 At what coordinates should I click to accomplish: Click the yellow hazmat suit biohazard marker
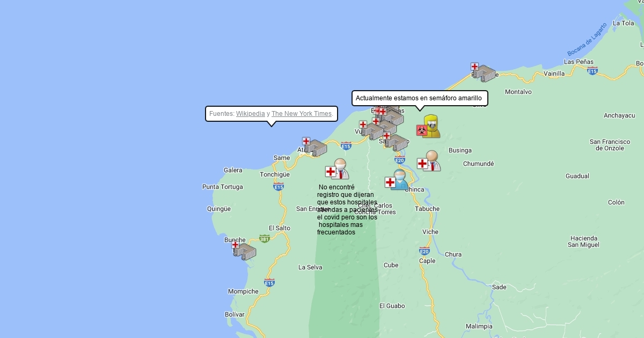point(429,127)
